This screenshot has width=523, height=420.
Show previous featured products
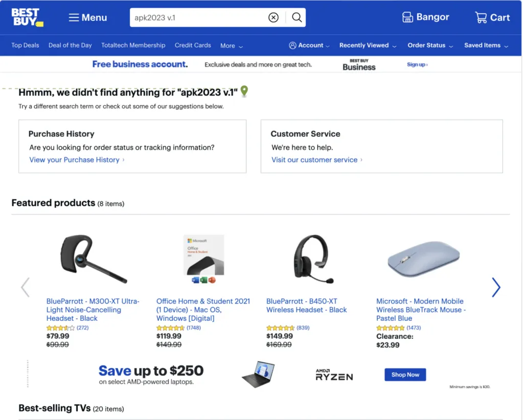pos(25,287)
